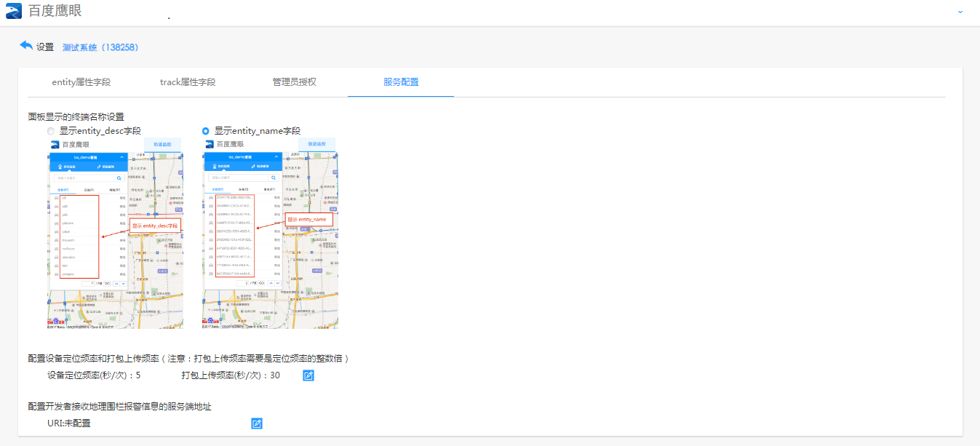Click the Baidu Yingyan eagle logo in header

click(x=14, y=11)
